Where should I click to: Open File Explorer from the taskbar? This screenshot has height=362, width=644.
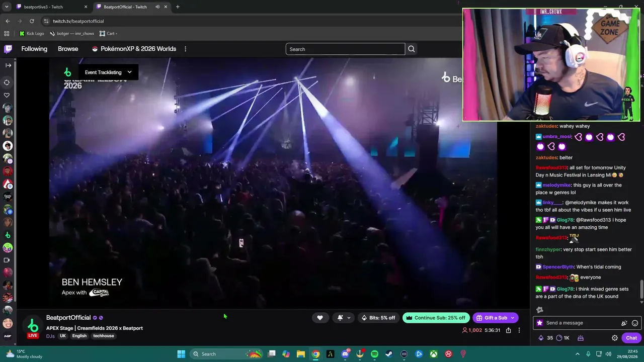click(300, 354)
